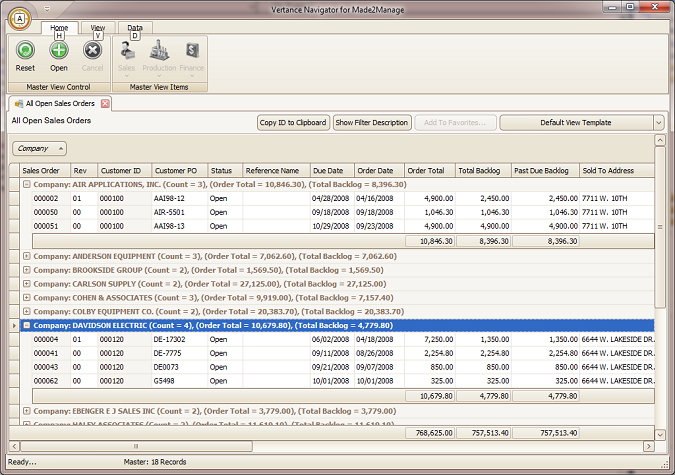Viewport: 675px width, 475px height.
Task: Click customer PO G5498 cell
Action: pos(180,381)
